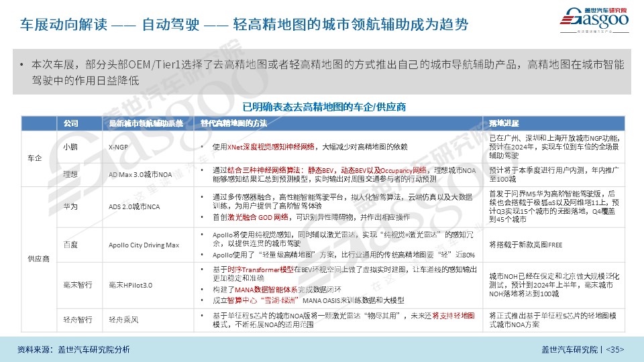Select the 毫末智行 company cell
Image resolution: width=644 pixels, height=362 pixels.
click(76, 285)
